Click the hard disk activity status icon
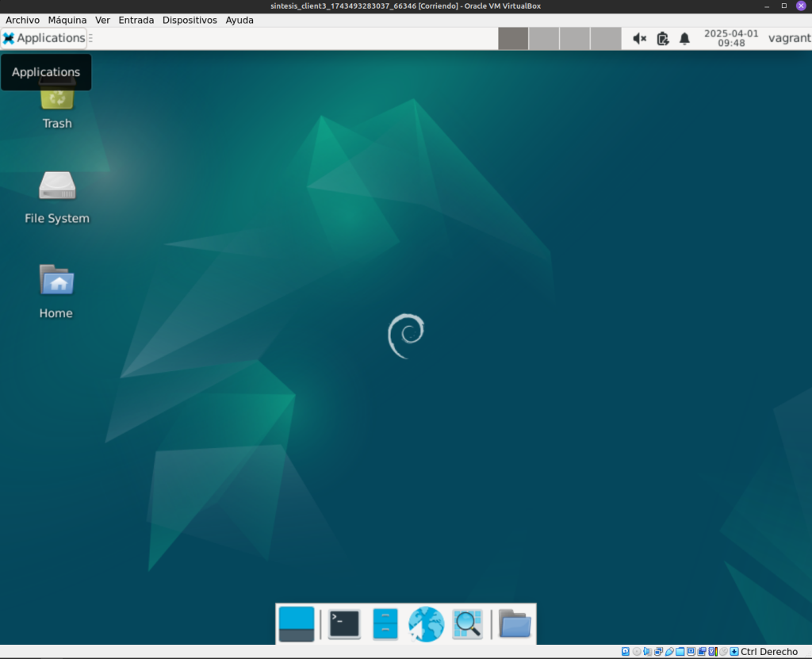The image size is (812, 659). point(626,652)
